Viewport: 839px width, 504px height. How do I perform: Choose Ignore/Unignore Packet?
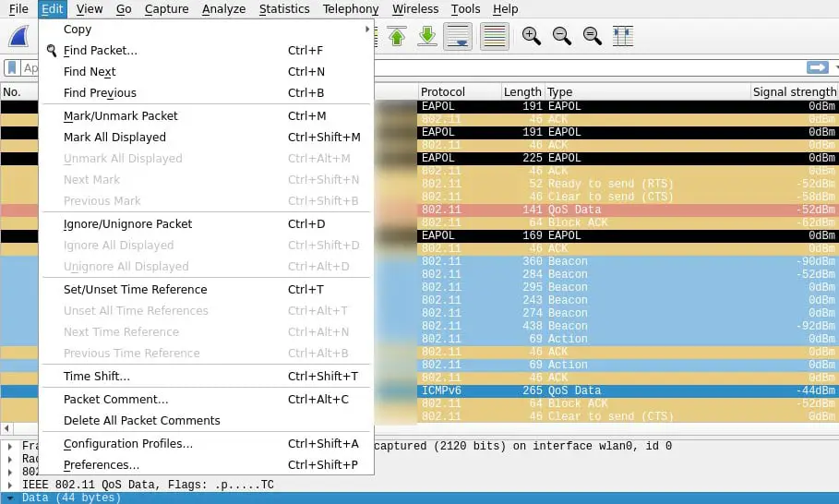(207, 224)
